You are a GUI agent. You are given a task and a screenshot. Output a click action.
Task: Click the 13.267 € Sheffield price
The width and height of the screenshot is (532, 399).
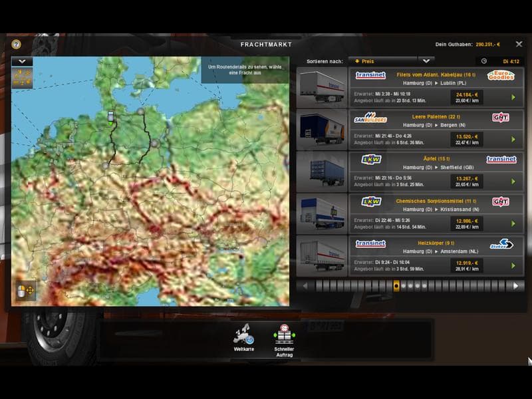pyautogui.click(x=467, y=179)
